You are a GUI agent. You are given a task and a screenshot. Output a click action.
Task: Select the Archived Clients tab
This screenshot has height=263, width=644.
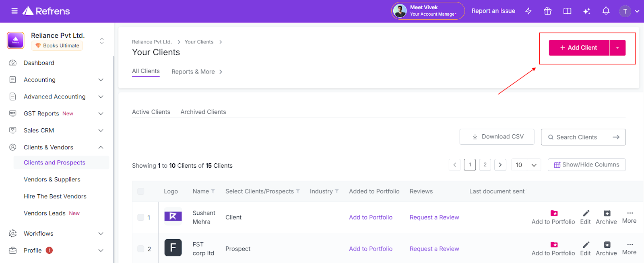203,112
